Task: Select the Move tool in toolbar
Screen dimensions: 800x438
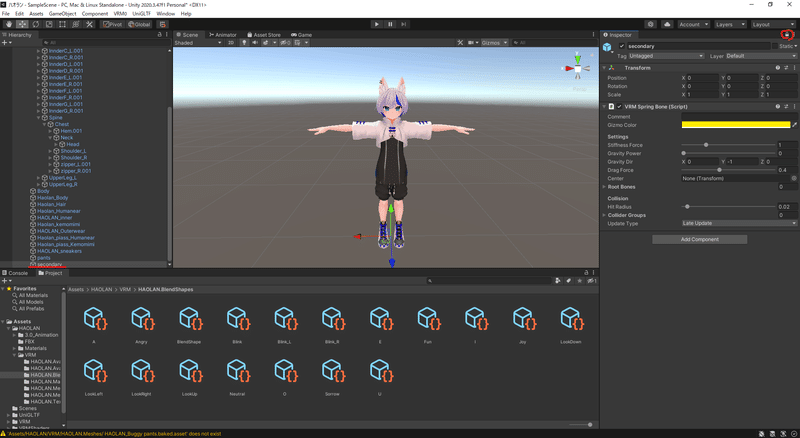Action: (x=22, y=24)
